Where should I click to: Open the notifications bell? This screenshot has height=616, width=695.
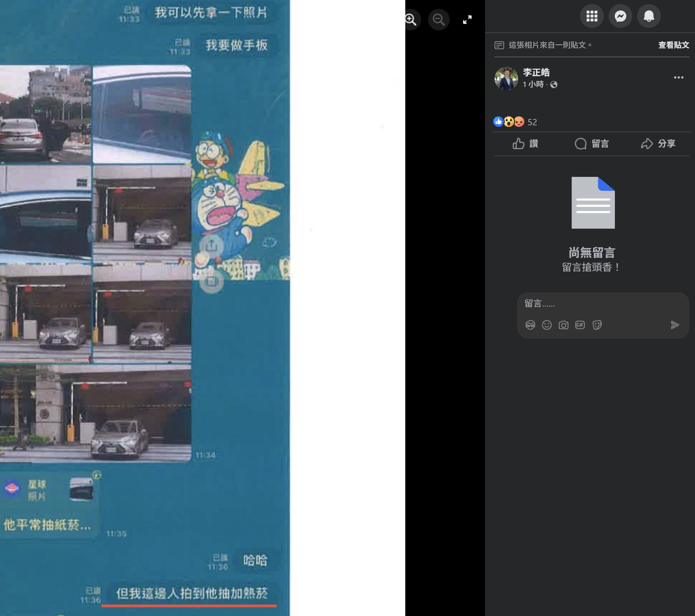point(648,16)
